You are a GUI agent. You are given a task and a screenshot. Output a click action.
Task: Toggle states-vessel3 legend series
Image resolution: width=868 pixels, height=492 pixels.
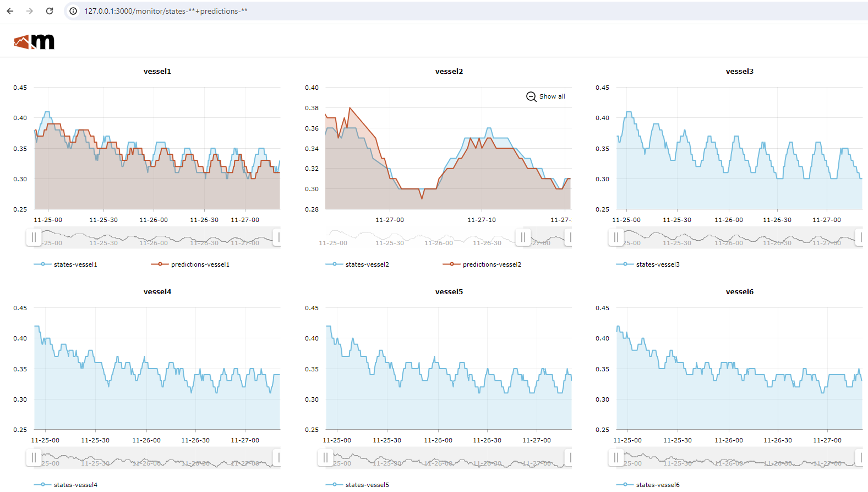coord(648,264)
